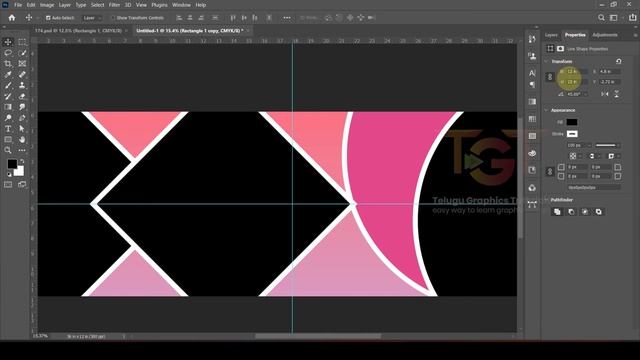
Task: Flip horizontal in Transform section
Action: coord(604,94)
